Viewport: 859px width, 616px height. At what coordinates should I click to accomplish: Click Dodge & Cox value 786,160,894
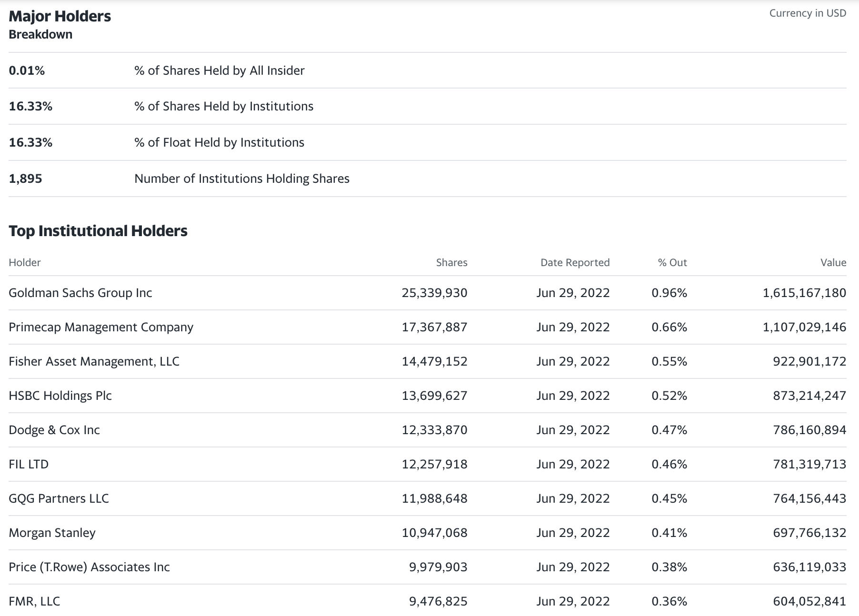[x=809, y=430]
